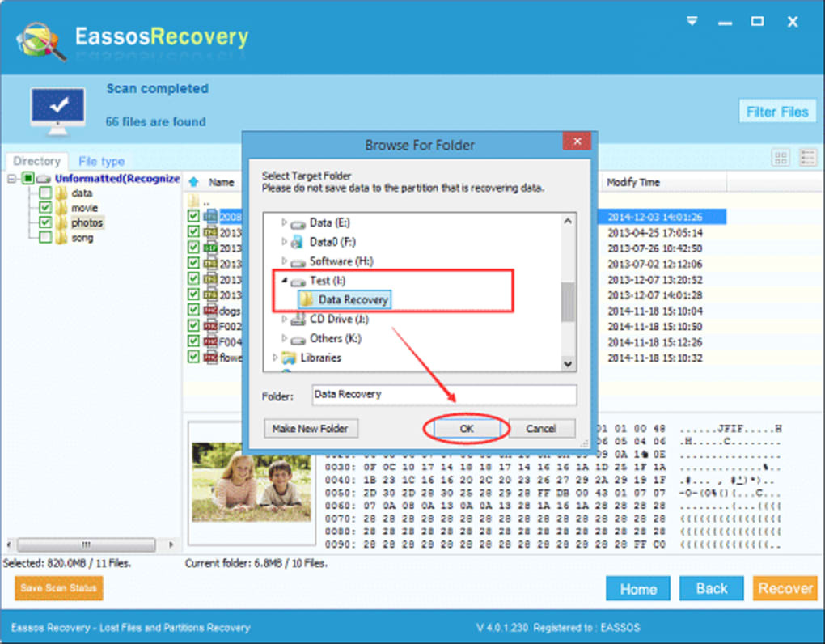Expand the Data0 (F:) drive node
This screenshot has height=644, width=825.
(284, 241)
